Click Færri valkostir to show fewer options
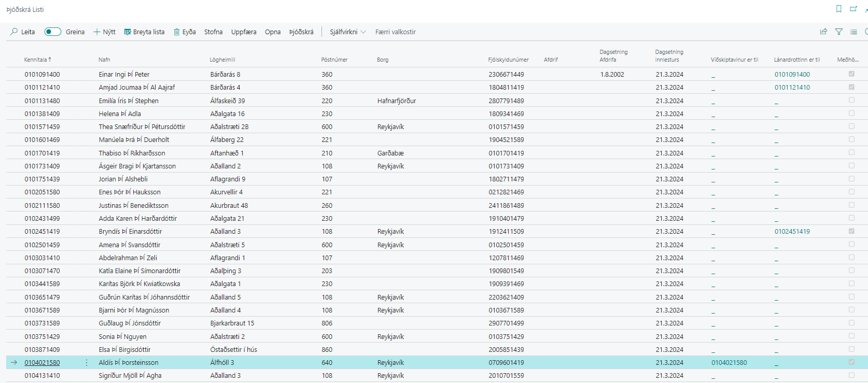The height and width of the screenshot is (383, 868). pos(396,32)
